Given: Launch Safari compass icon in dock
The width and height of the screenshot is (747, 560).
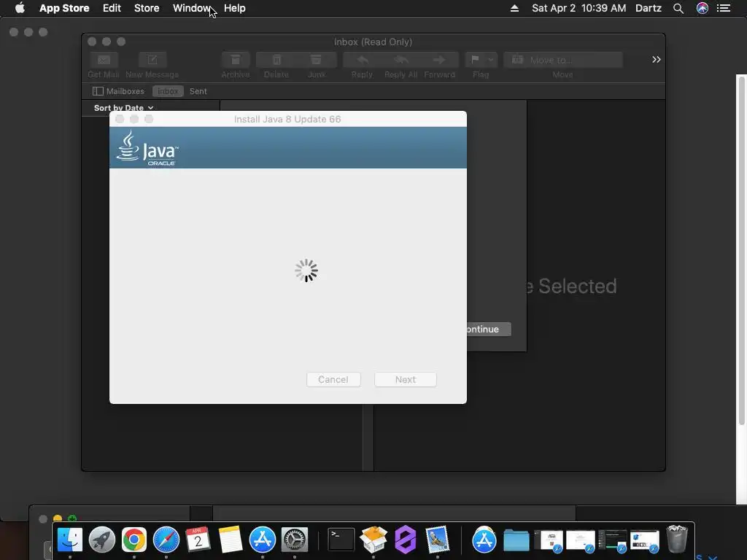Looking at the screenshot, I should tap(166, 540).
